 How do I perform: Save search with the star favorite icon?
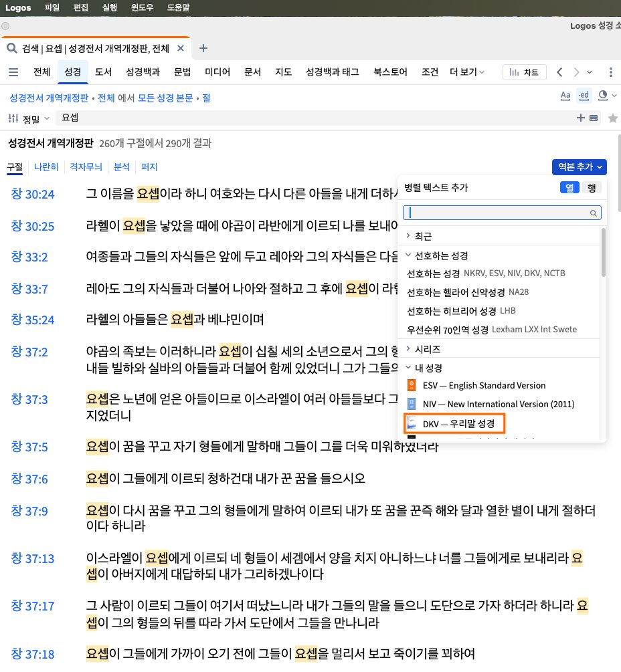pyautogui.click(x=613, y=118)
